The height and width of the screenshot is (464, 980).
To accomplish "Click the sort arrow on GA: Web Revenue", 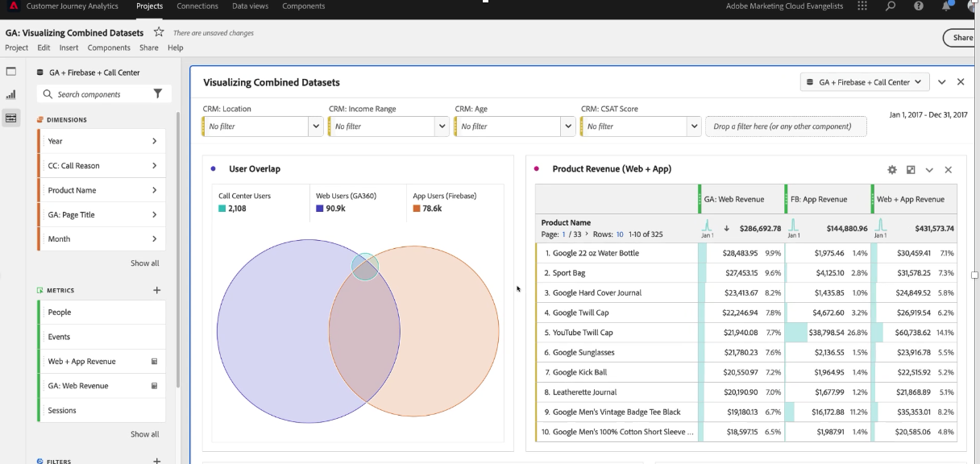I will 726,228.
